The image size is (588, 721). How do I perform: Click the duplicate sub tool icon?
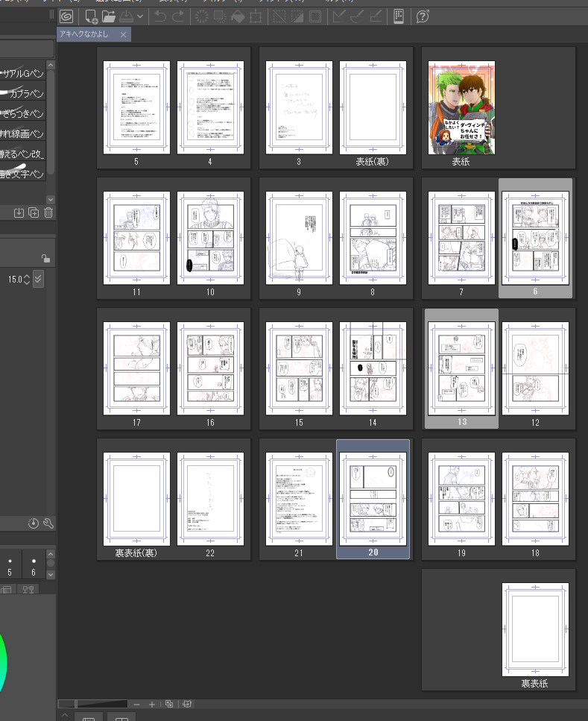34,212
